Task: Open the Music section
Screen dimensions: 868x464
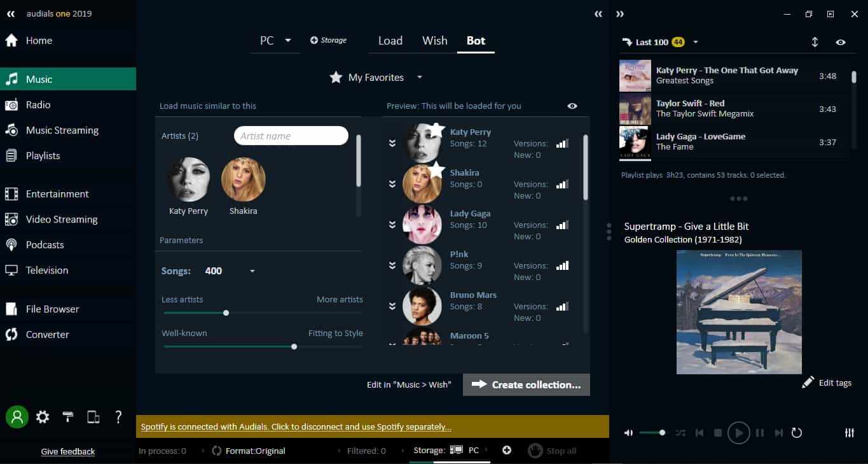Action: click(x=68, y=79)
